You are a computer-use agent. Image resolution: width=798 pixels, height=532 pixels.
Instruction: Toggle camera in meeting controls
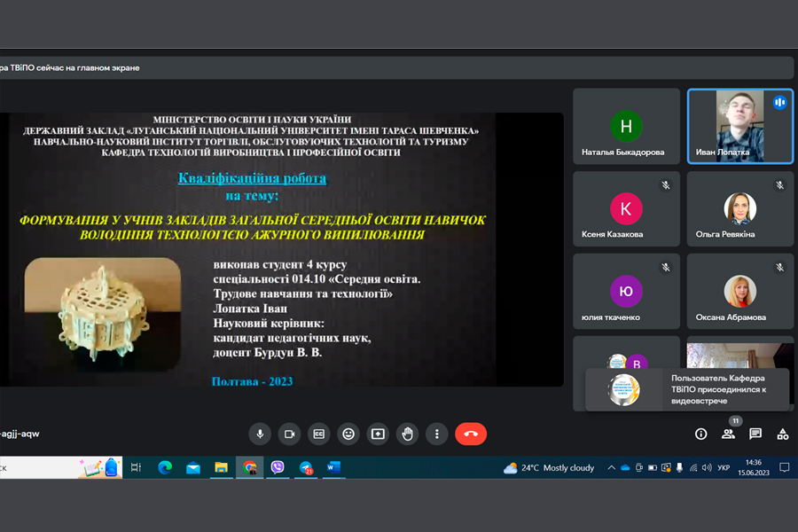pyautogui.click(x=290, y=434)
